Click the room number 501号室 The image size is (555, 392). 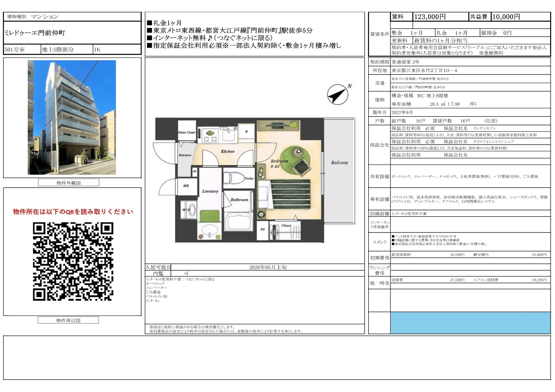[15, 50]
